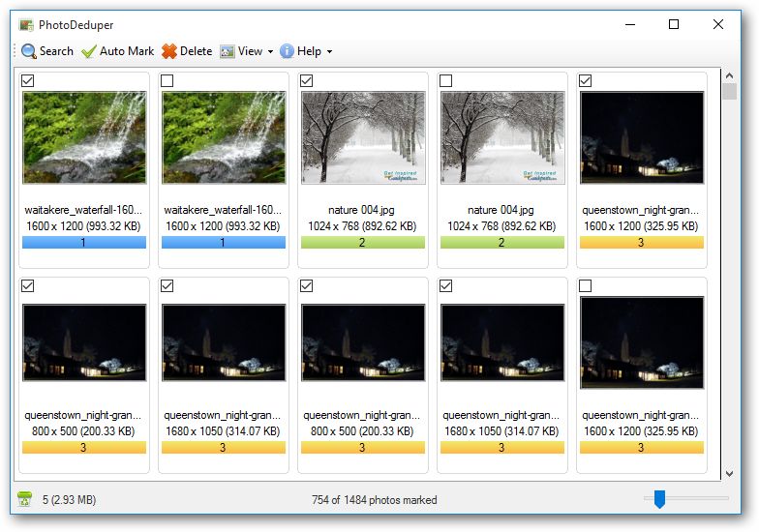The width and height of the screenshot is (759, 532).
Task: Click the scrollbar down arrow
Action: coord(730,474)
